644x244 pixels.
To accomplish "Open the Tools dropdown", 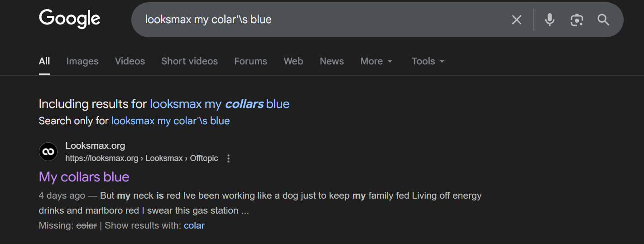I will tap(428, 61).
